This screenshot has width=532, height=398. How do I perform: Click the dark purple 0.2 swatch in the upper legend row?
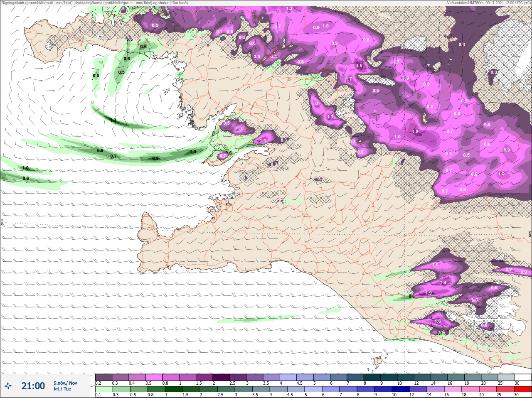[103, 377]
